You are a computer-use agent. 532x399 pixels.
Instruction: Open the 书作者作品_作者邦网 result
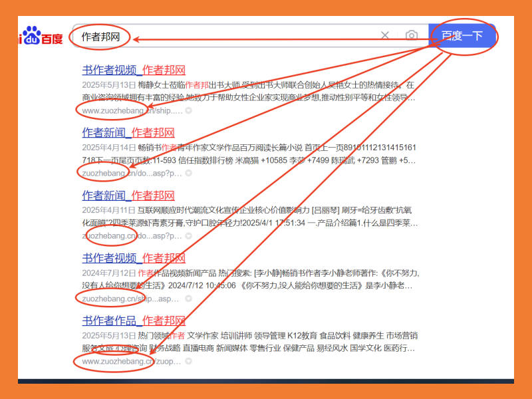(x=134, y=321)
